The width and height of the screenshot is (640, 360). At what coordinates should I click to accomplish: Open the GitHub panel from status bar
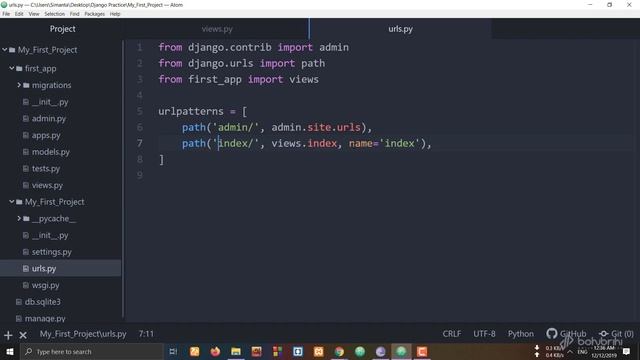pyautogui.click(x=566, y=334)
